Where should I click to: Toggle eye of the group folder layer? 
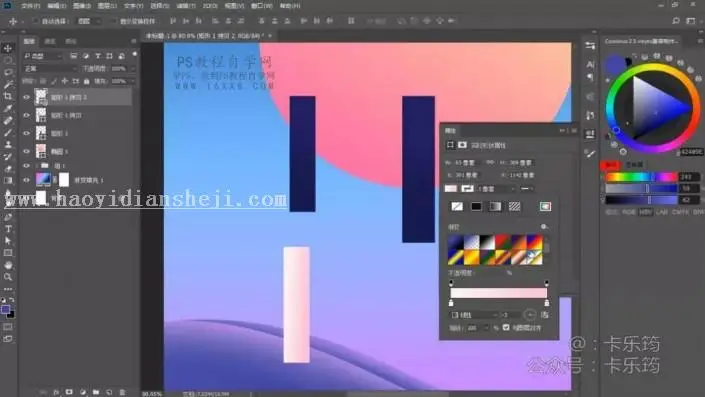pos(27,165)
